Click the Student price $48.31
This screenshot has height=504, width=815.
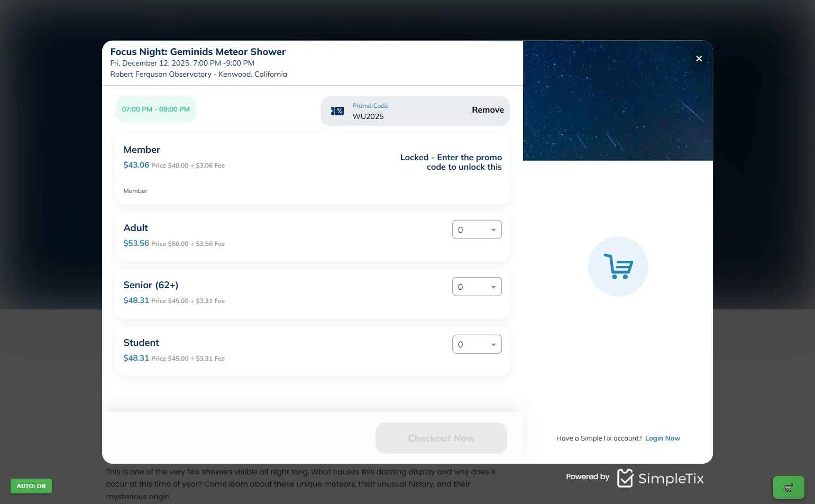[x=136, y=358]
